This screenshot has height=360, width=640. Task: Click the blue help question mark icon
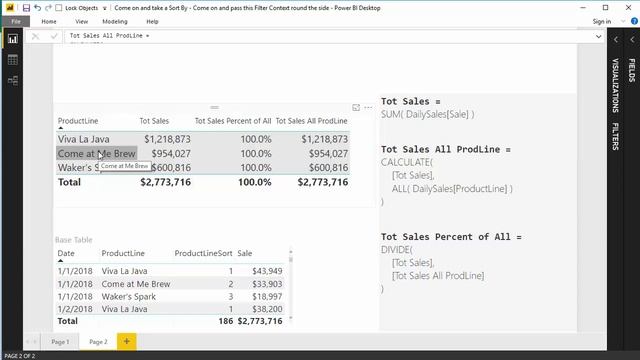point(634,21)
